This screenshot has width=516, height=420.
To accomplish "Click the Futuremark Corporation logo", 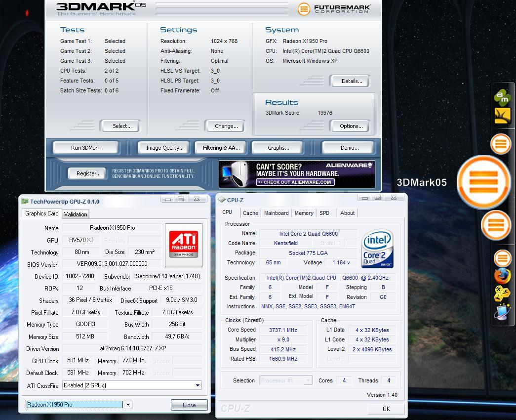I will tap(334, 9).
